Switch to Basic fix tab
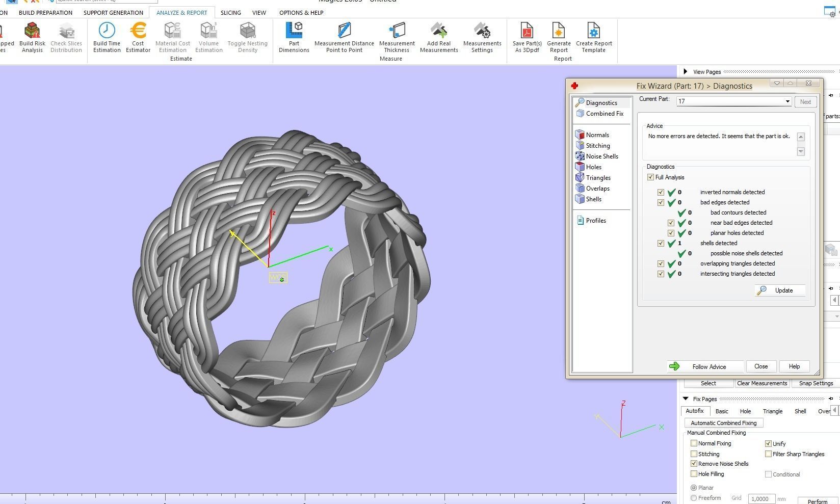 click(722, 411)
